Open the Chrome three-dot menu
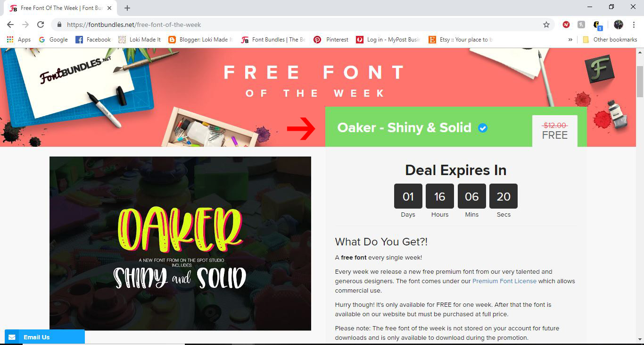Image resolution: width=644 pixels, height=345 pixels. pyautogui.click(x=634, y=25)
